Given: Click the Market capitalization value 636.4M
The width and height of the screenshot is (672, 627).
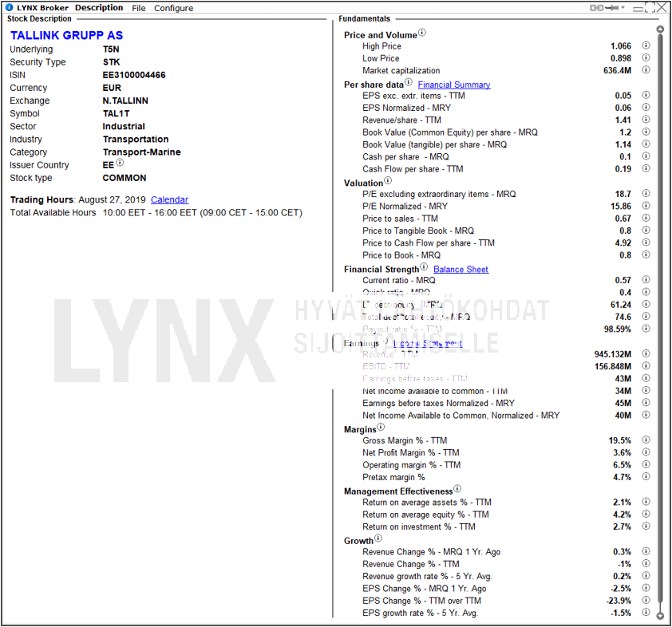Looking at the screenshot, I should point(617,70).
